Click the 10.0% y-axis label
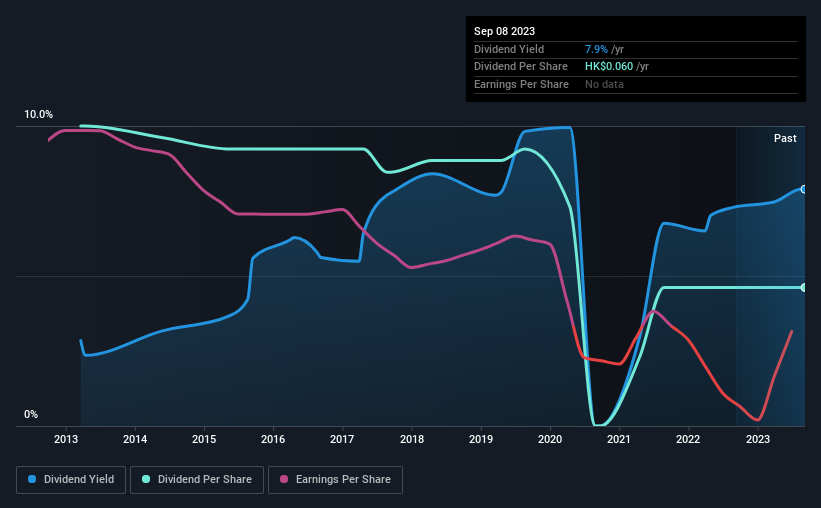The height and width of the screenshot is (508, 821). (38, 114)
